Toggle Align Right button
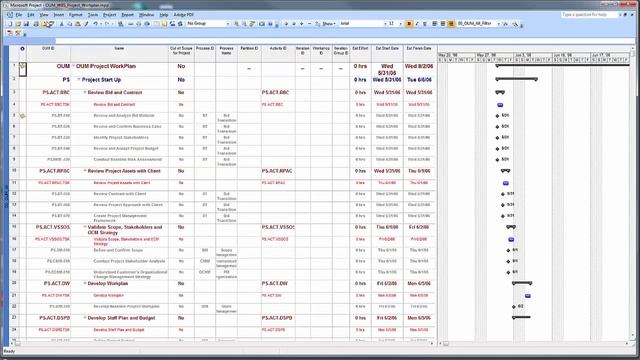640x360 pixels. tap(451, 24)
